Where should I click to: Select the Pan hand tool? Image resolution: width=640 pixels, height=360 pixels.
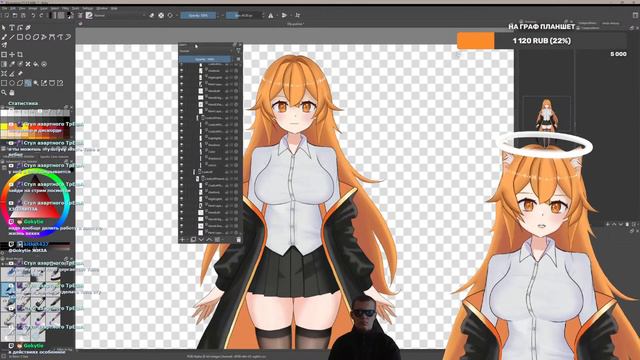(12, 93)
